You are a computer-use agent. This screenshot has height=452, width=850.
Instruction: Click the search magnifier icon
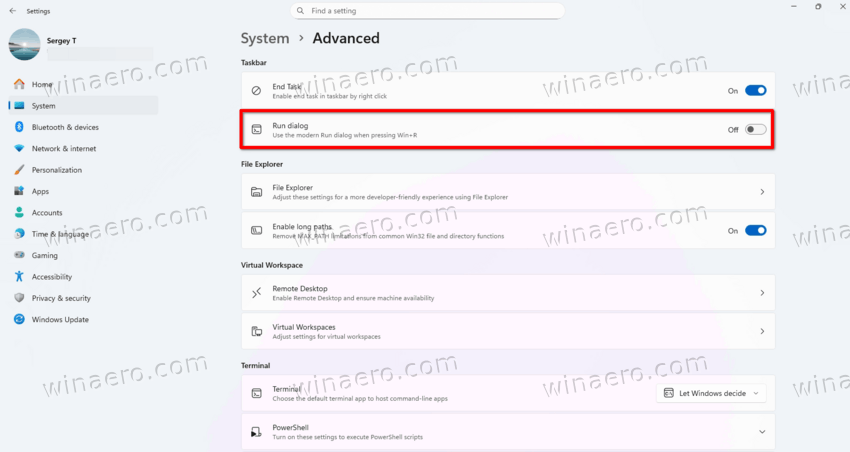(x=300, y=11)
